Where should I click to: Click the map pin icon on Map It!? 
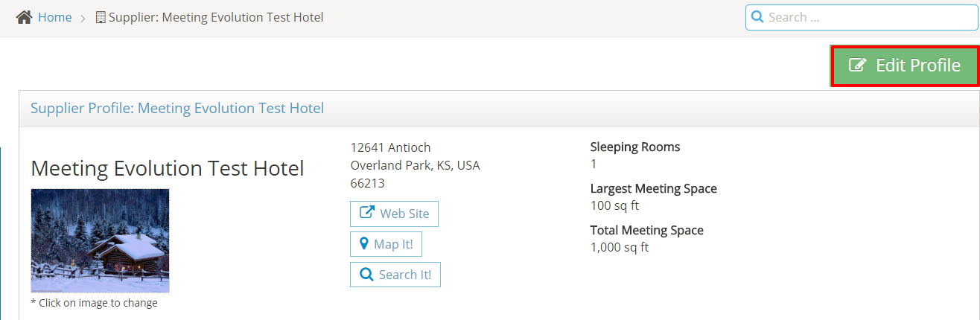364,243
